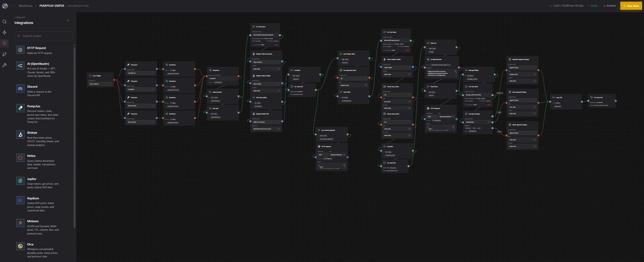Focus the Search nodes input field
This screenshot has width=644, height=262.
tap(43, 36)
